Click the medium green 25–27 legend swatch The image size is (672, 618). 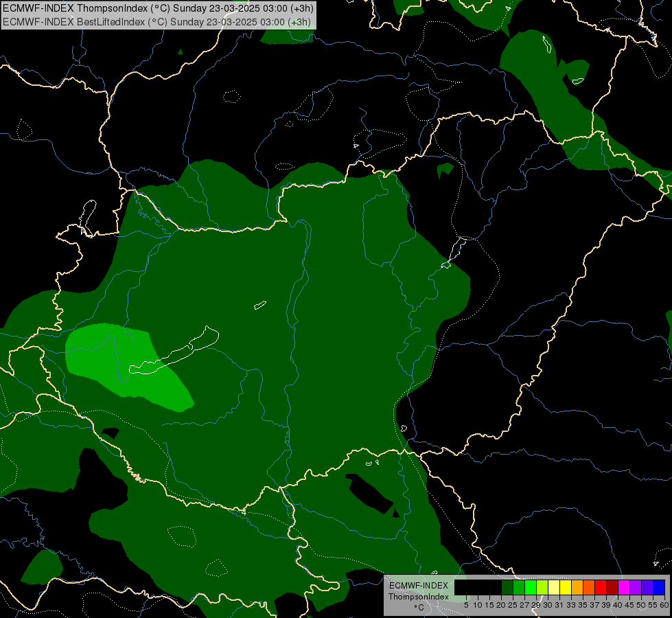[519, 587]
